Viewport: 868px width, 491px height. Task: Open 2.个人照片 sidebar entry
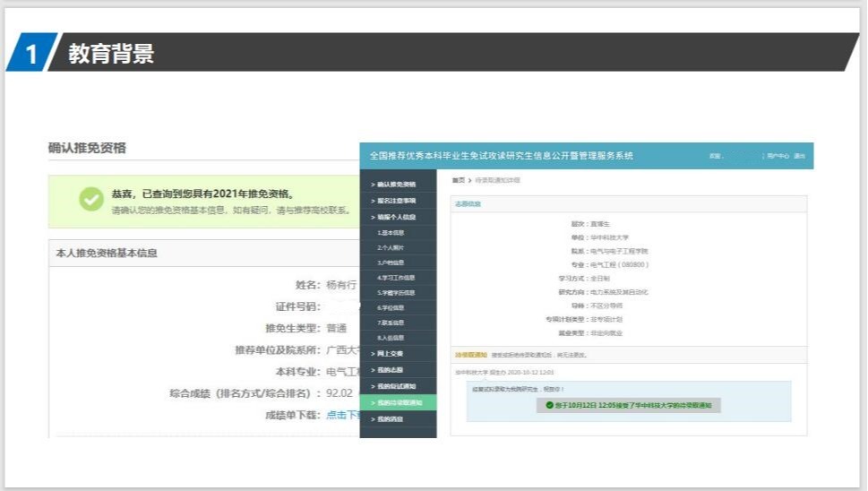[391, 247]
